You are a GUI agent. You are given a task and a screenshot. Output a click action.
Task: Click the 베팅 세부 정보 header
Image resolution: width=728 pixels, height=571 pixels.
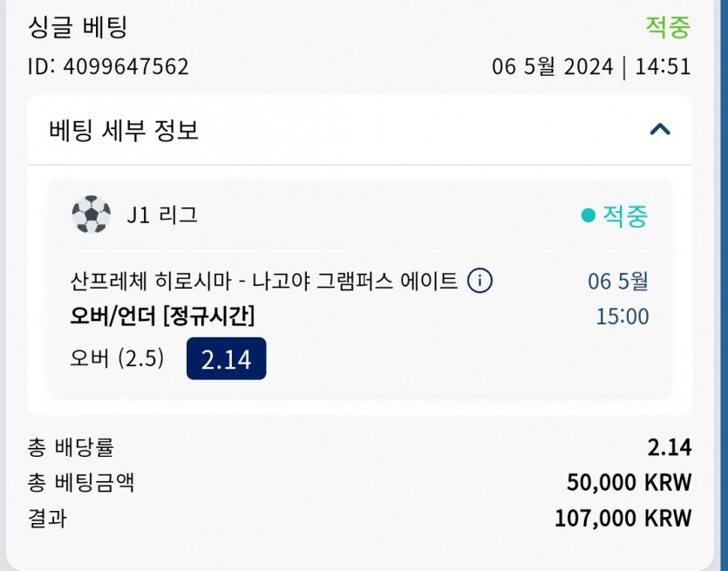coord(124,130)
